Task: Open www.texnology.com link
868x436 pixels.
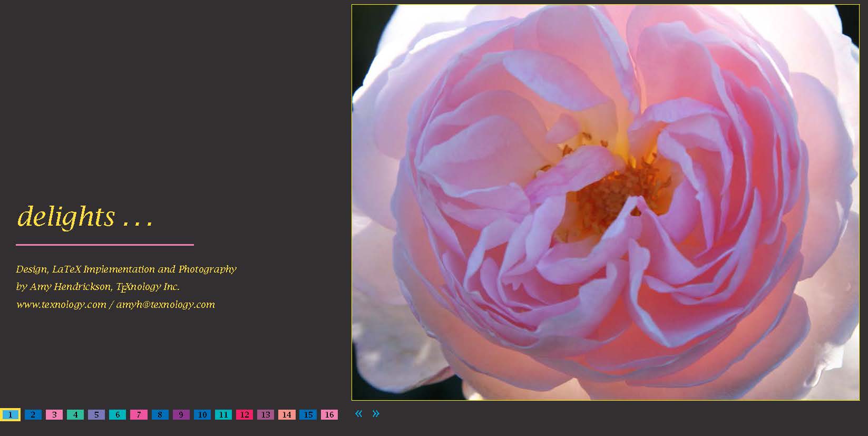Action: [x=61, y=305]
